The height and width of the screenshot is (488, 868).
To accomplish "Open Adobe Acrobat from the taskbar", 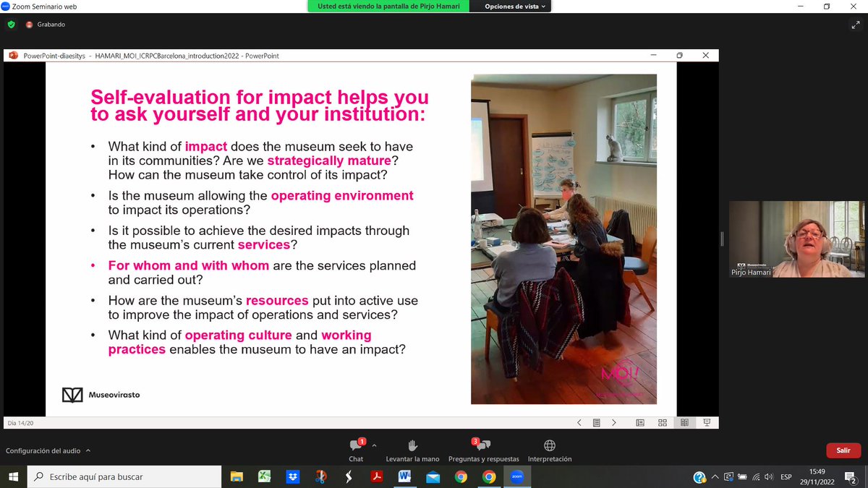I will point(376,476).
